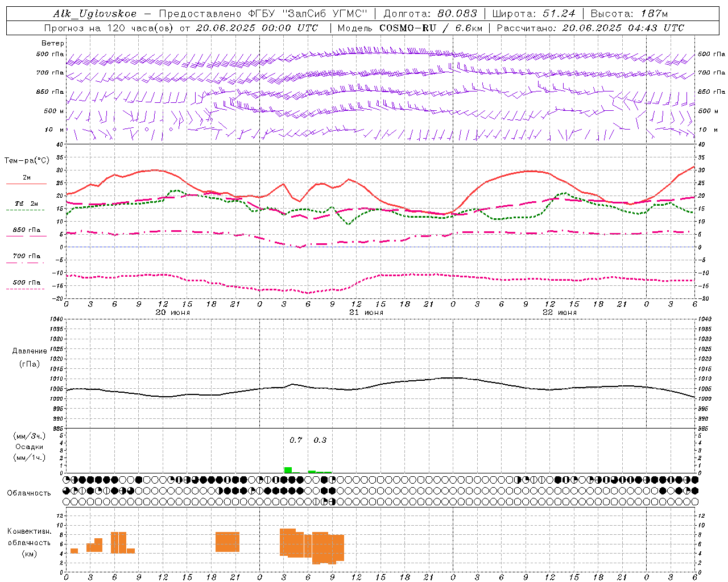Screen dimensions: 728x582
Task: Select the 'Широта: 51.24' header value
Action: 533,14
